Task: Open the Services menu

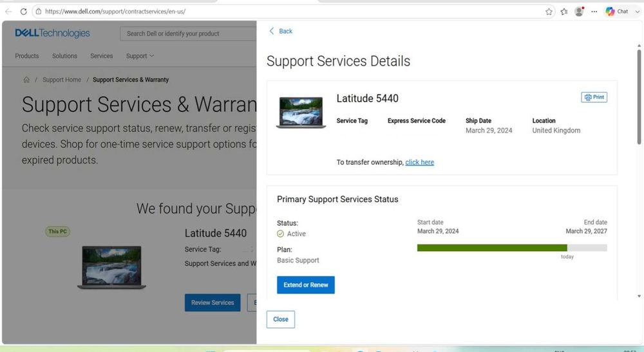Action: [102, 56]
